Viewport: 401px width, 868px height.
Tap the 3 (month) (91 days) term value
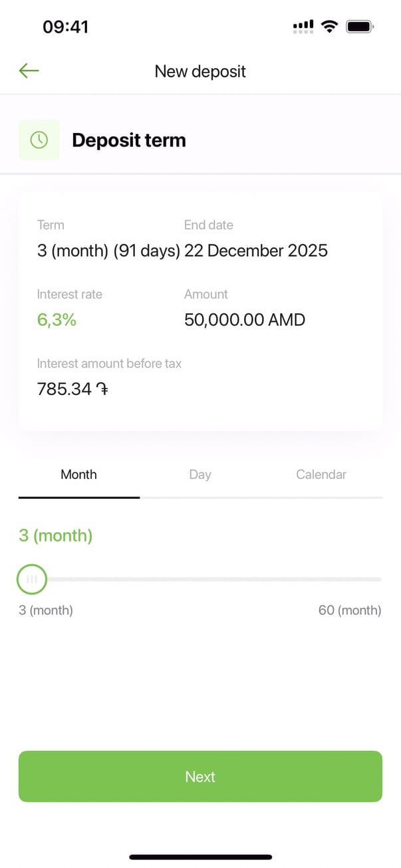tap(108, 251)
